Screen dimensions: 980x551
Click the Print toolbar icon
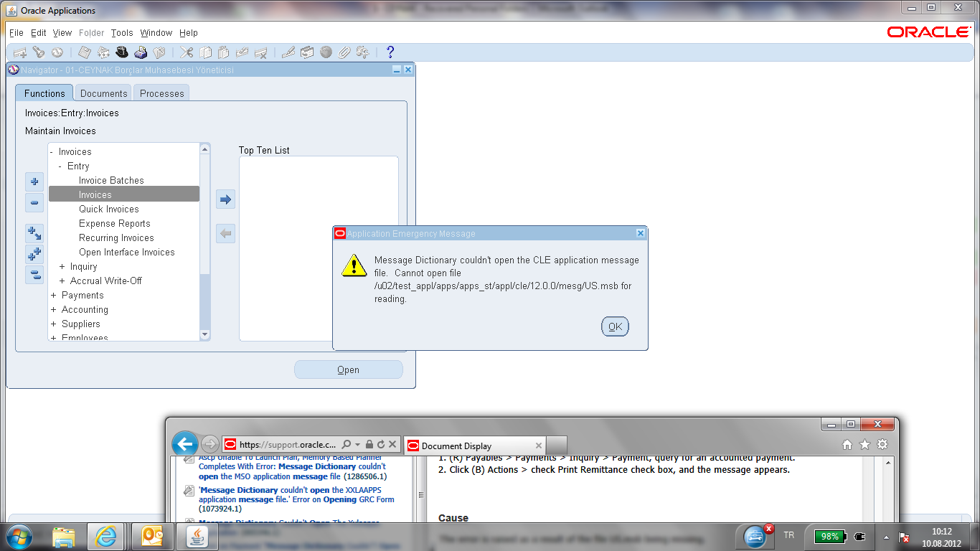click(141, 52)
